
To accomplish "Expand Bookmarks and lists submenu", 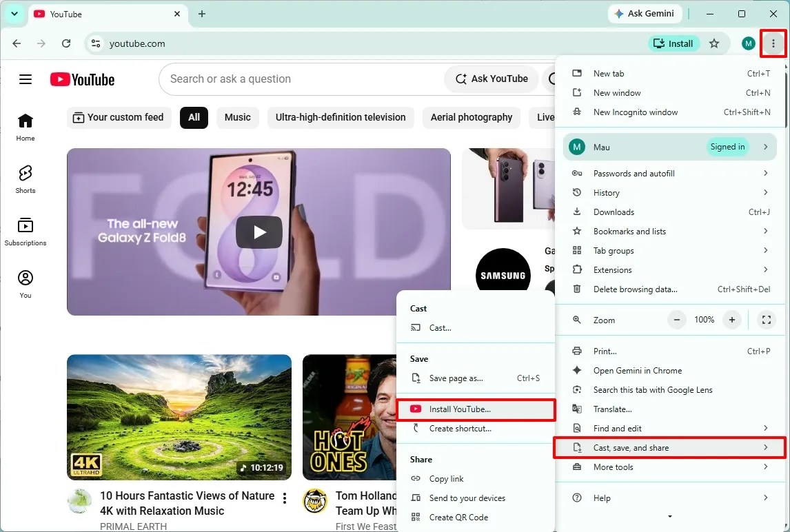I will coord(670,232).
